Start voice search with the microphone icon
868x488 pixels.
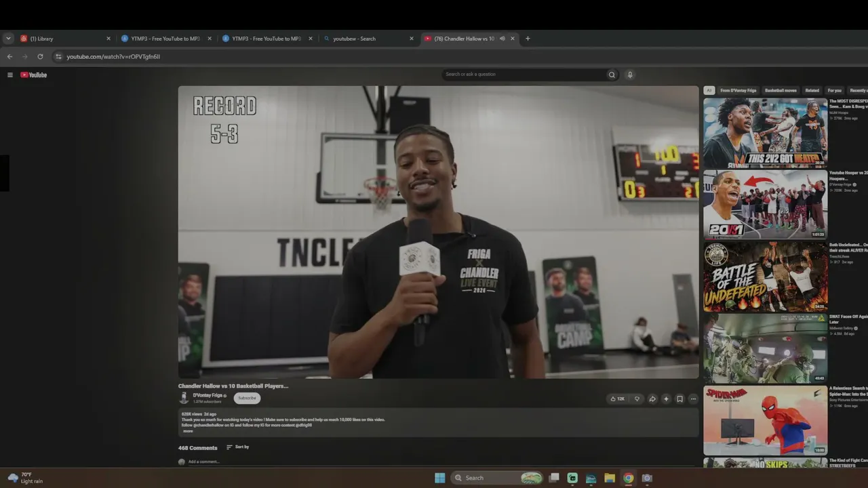pos(630,75)
